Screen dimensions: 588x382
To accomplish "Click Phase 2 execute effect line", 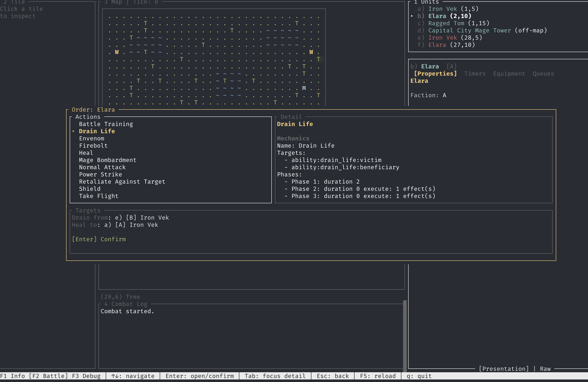I will tap(360, 189).
